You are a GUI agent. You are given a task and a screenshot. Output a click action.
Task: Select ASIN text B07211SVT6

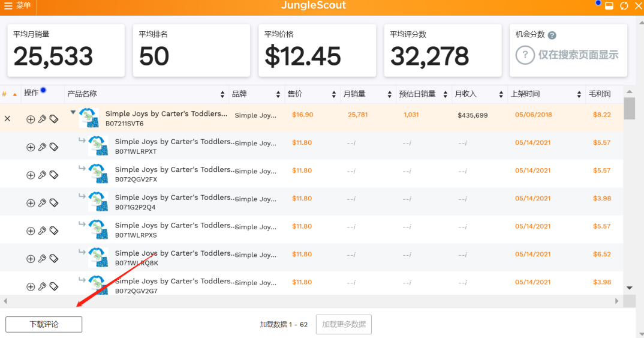[x=125, y=123]
